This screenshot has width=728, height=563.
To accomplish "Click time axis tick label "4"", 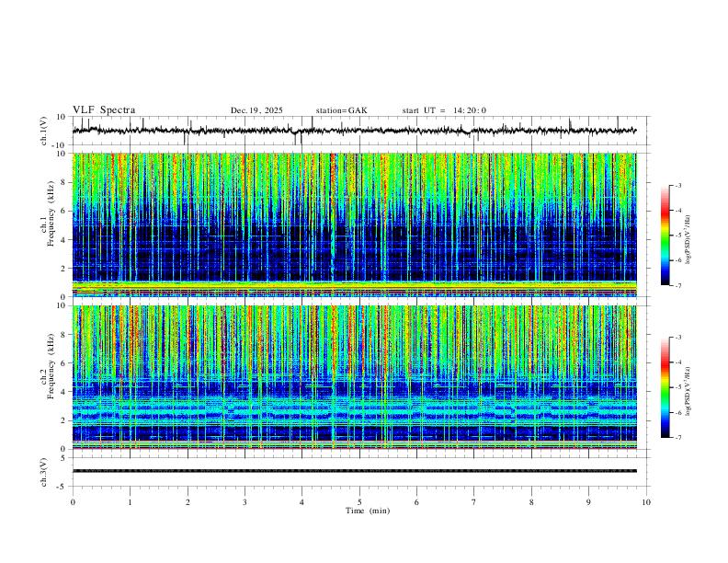I will click(x=301, y=502).
